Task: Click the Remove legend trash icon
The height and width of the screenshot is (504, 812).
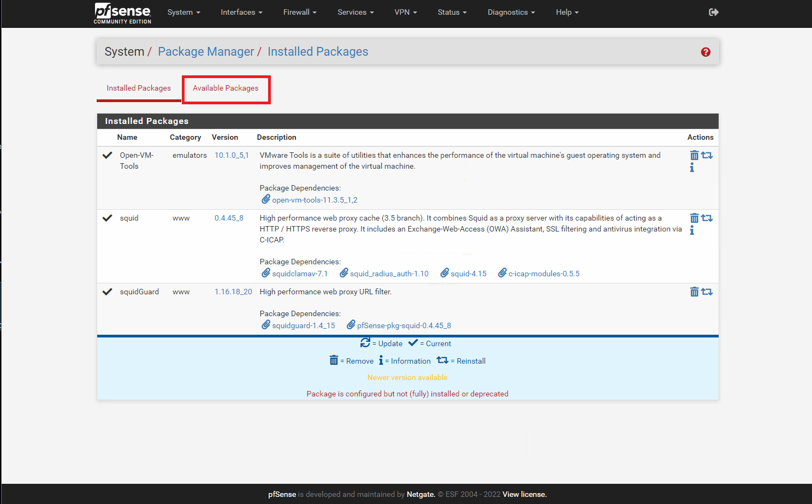Action: pos(334,360)
